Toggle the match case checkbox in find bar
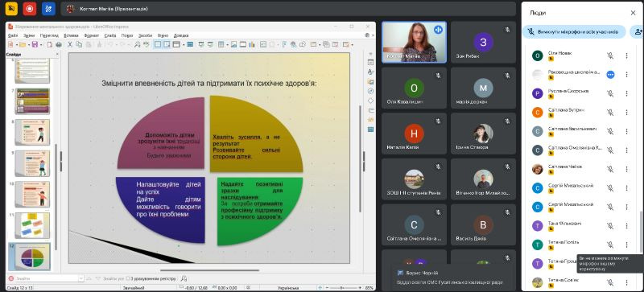Screen dimensions: 644x292 click(x=128, y=278)
